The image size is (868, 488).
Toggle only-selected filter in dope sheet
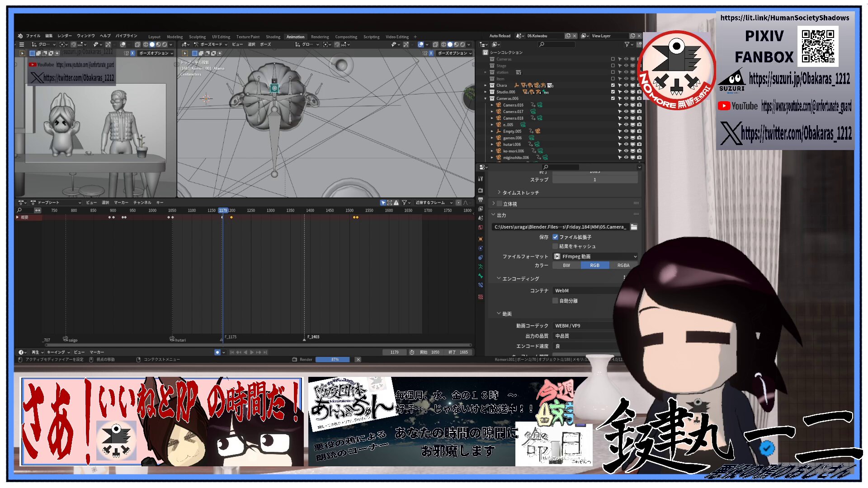point(383,202)
